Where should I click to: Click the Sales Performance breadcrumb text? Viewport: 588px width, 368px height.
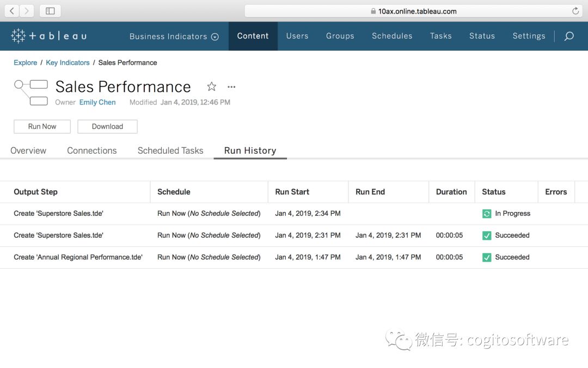127,63
